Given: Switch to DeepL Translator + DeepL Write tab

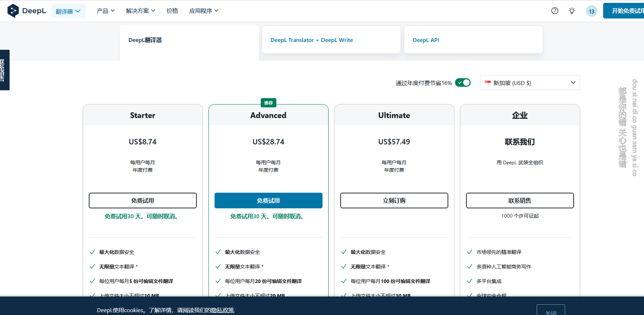Looking at the screenshot, I should tap(312, 40).
